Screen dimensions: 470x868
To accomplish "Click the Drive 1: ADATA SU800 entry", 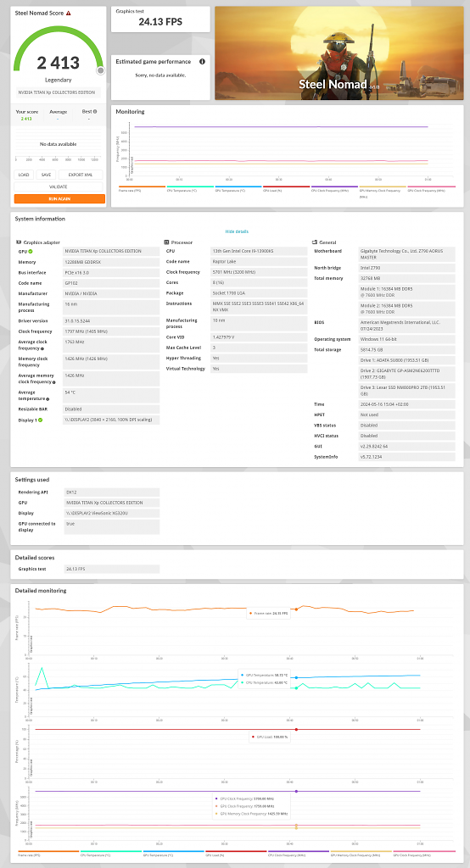I will tap(407, 360).
